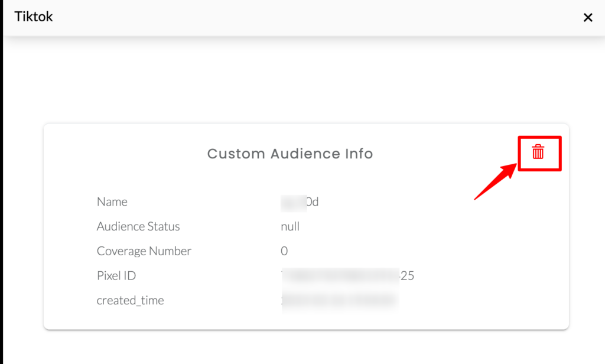
Task: Select the 'Coverage Number' label
Action: pos(144,251)
